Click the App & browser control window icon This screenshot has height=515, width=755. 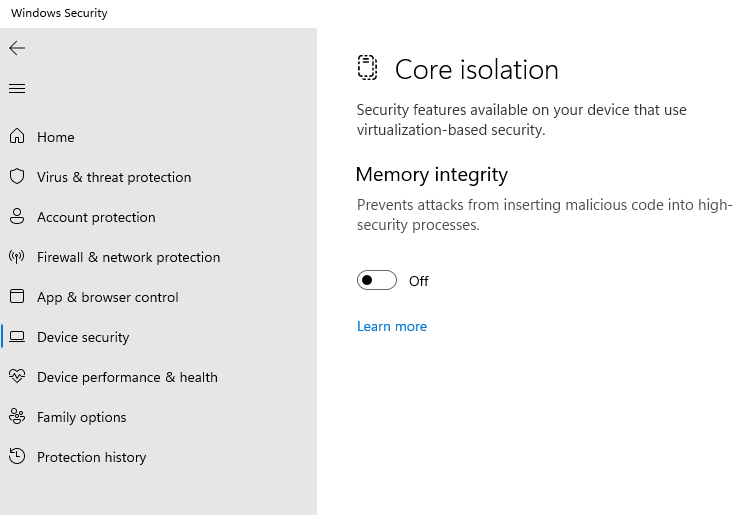pos(17,297)
